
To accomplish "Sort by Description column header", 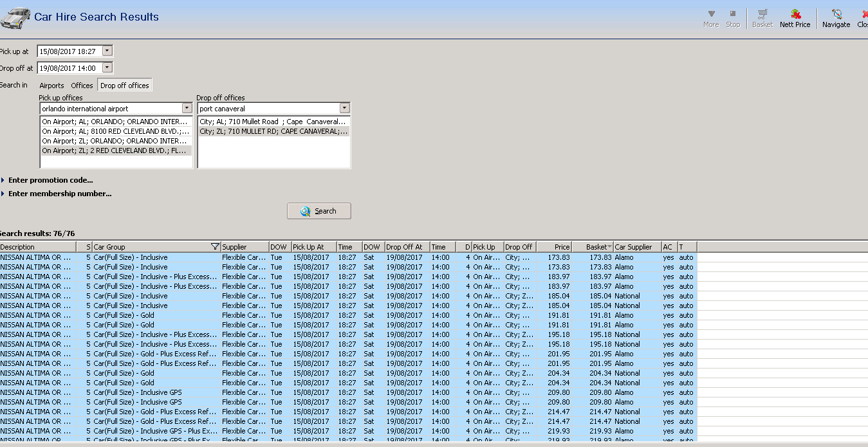I will (38, 247).
